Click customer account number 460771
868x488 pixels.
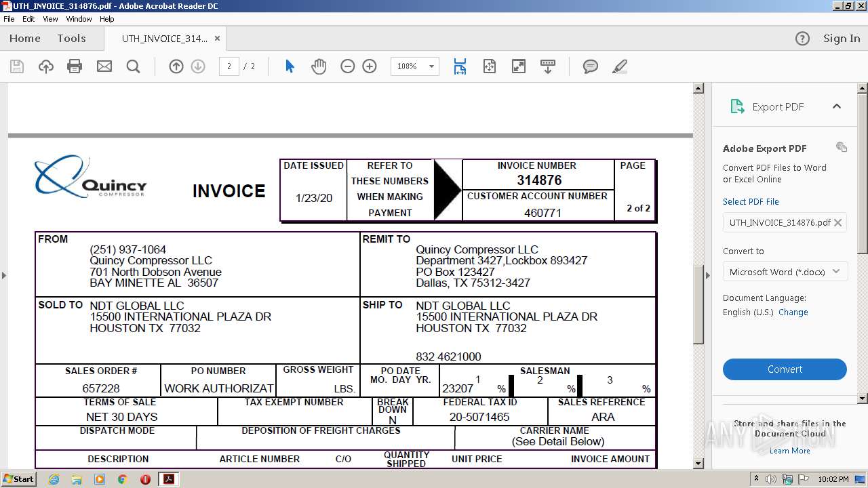coord(542,213)
